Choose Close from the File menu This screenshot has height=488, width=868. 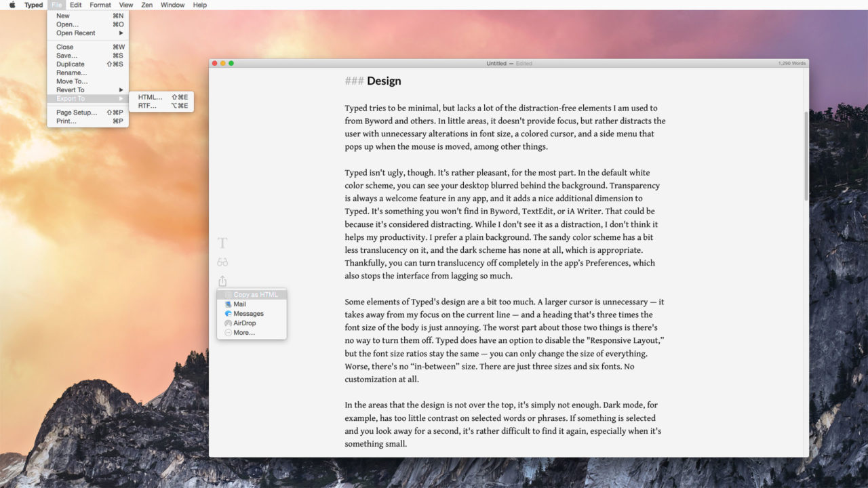pos(87,47)
